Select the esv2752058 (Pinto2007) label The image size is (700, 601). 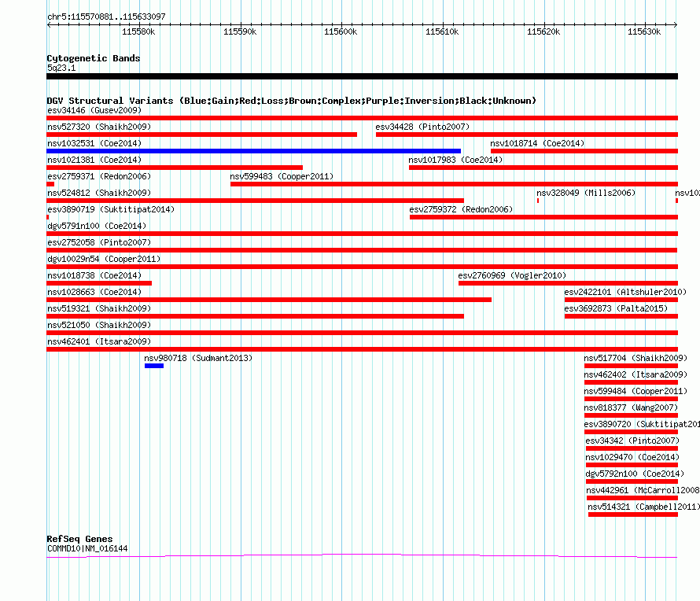[99, 242]
